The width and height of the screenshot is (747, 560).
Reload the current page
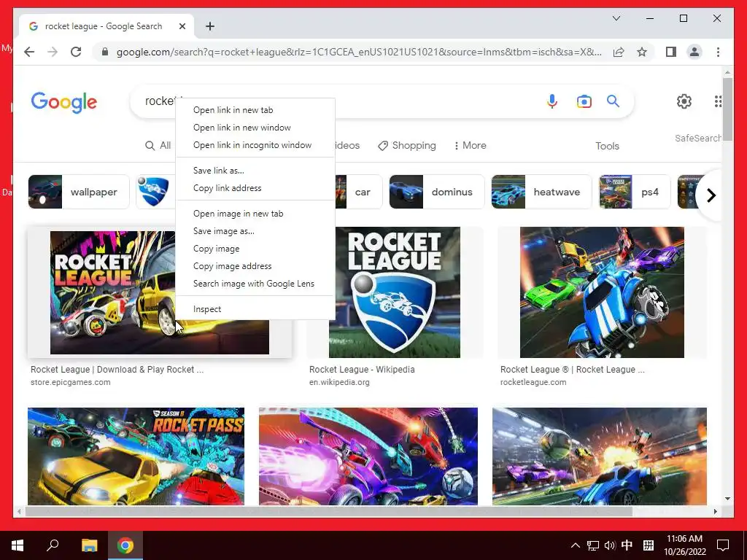point(76,52)
